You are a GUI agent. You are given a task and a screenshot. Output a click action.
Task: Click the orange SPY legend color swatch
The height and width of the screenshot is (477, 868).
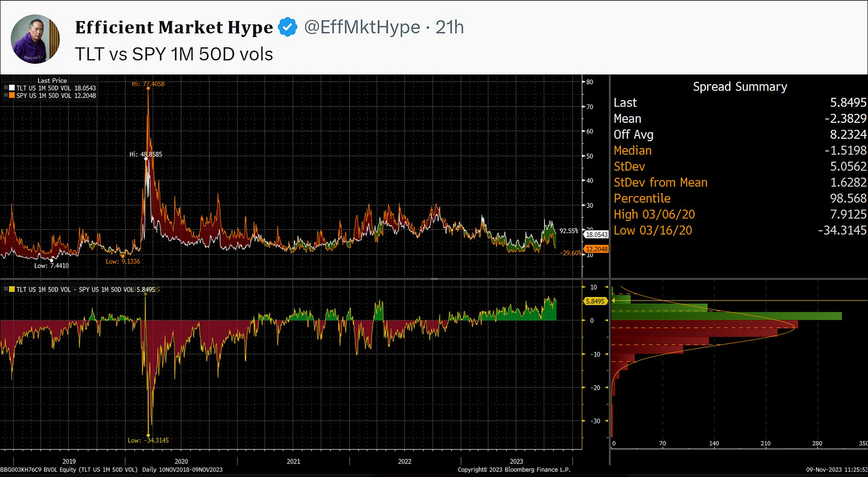click(13, 95)
